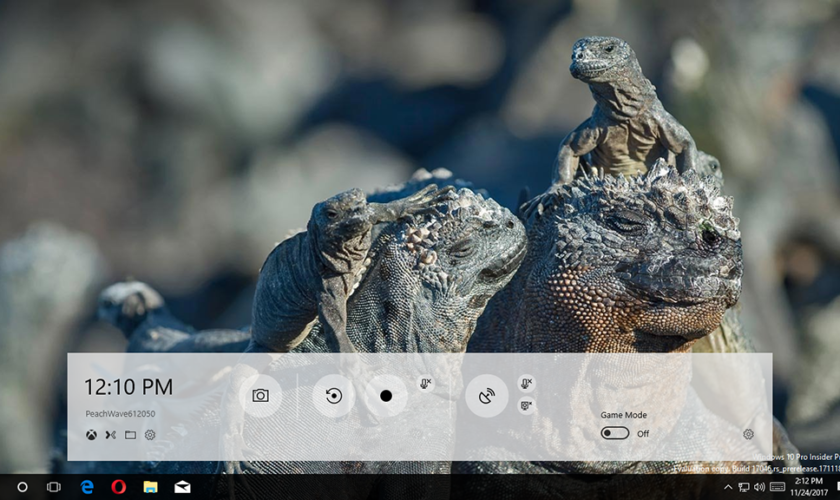Toggle the recording microphone mute icon
The width and height of the screenshot is (840, 500).
(x=426, y=383)
